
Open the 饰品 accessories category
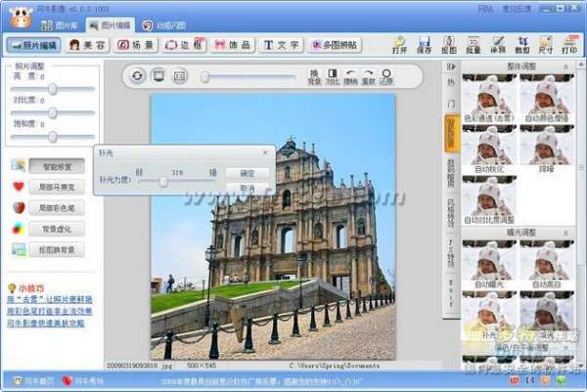coord(233,45)
